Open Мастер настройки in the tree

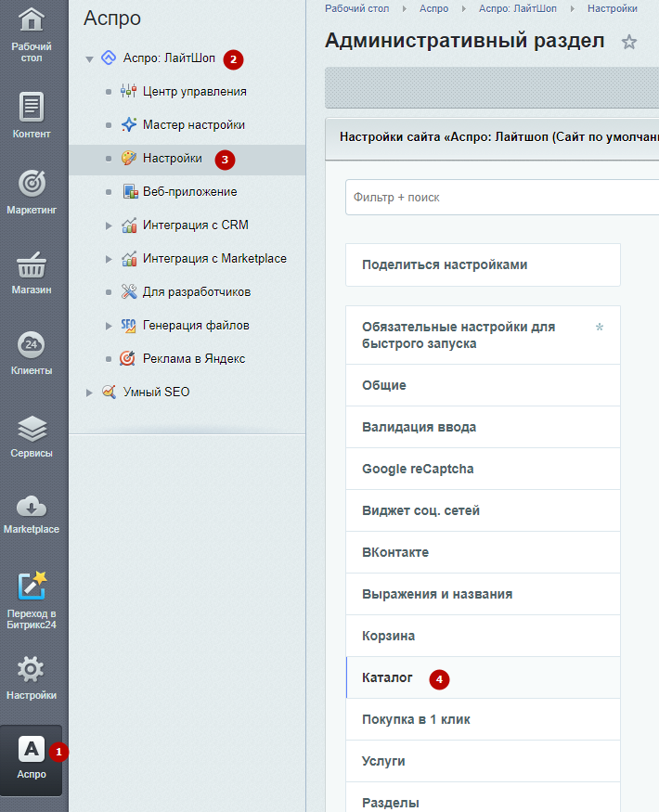(x=194, y=124)
